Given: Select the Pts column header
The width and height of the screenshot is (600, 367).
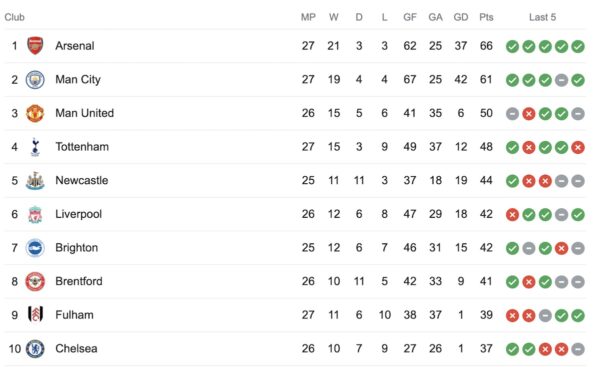Looking at the screenshot, I should click(486, 17).
